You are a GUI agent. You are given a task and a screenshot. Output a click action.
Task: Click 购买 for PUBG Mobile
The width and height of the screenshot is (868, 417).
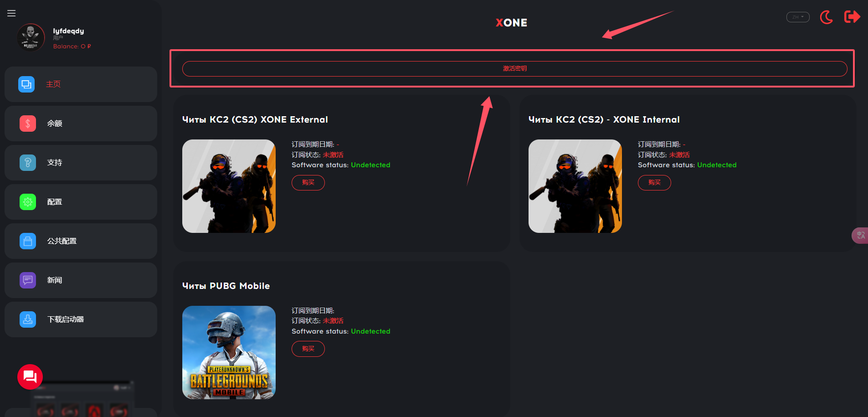pos(308,349)
